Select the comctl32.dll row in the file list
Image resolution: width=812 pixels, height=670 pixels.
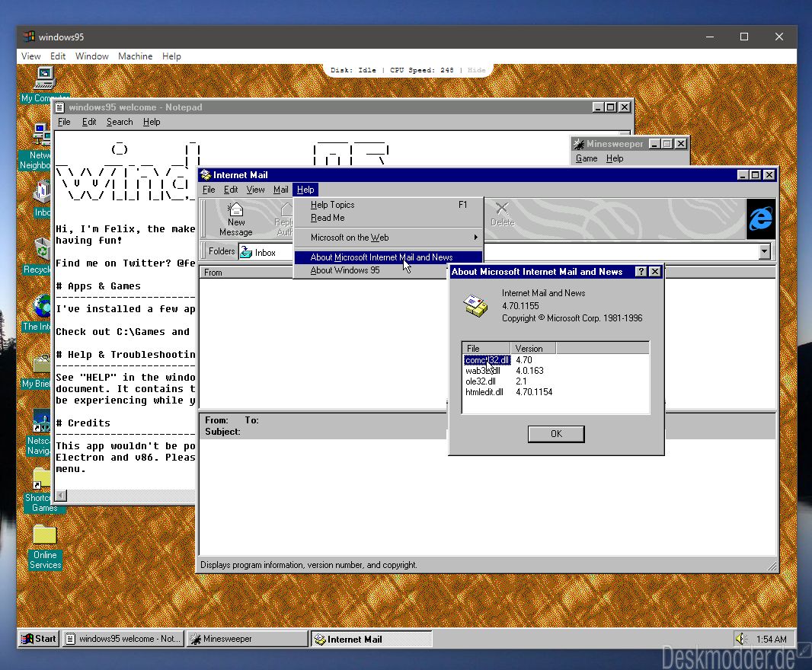click(488, 360)
